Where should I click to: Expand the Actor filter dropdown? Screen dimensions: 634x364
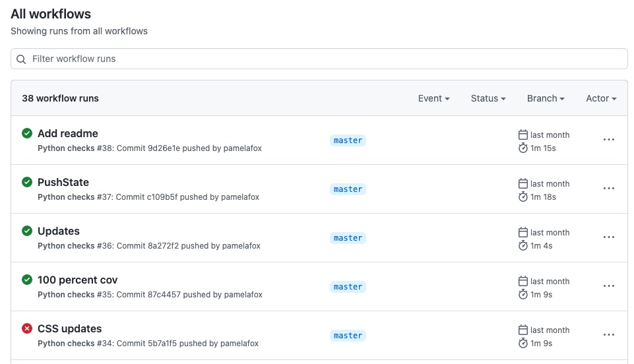[x=601, y=98]
